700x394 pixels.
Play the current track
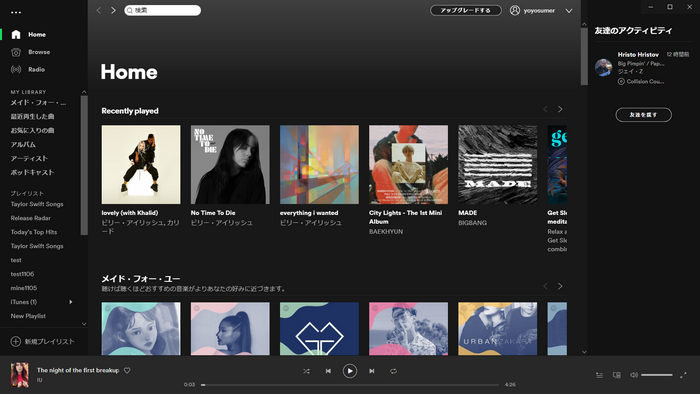point(350,371)
